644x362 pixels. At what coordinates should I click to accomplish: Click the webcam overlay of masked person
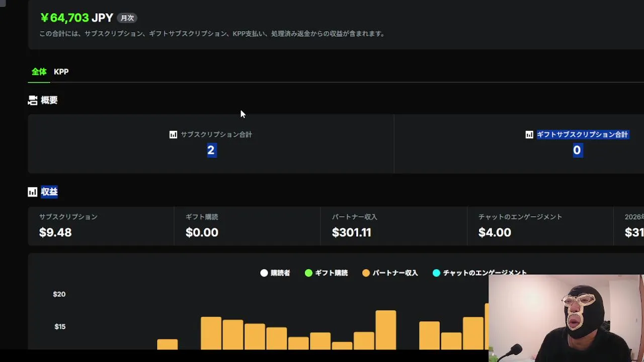[566, 318]
